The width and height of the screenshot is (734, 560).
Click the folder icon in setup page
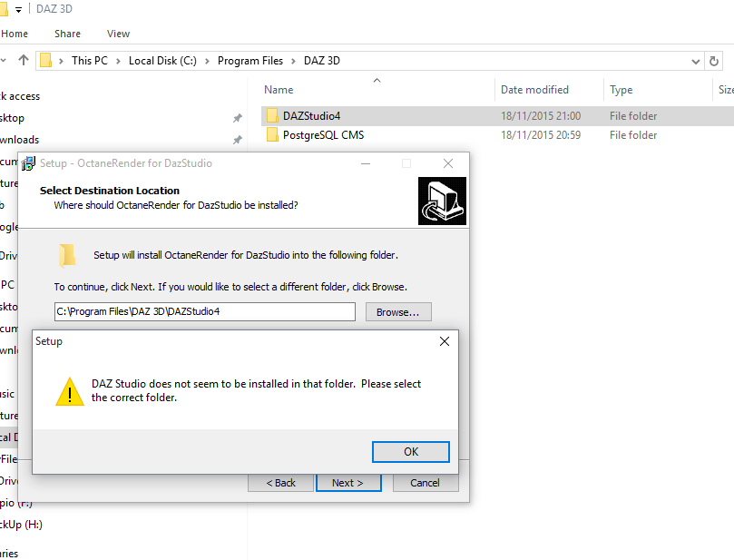pos(67,255)
